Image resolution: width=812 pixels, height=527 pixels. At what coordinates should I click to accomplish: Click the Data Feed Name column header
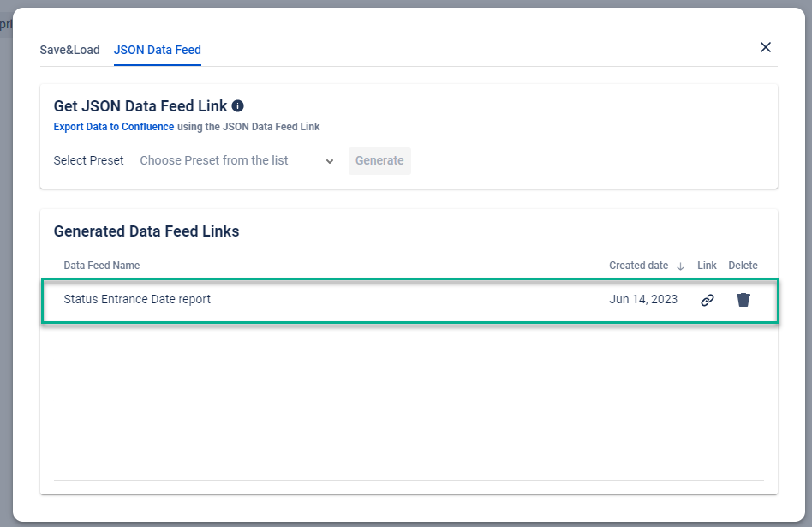tap(102, 266)
